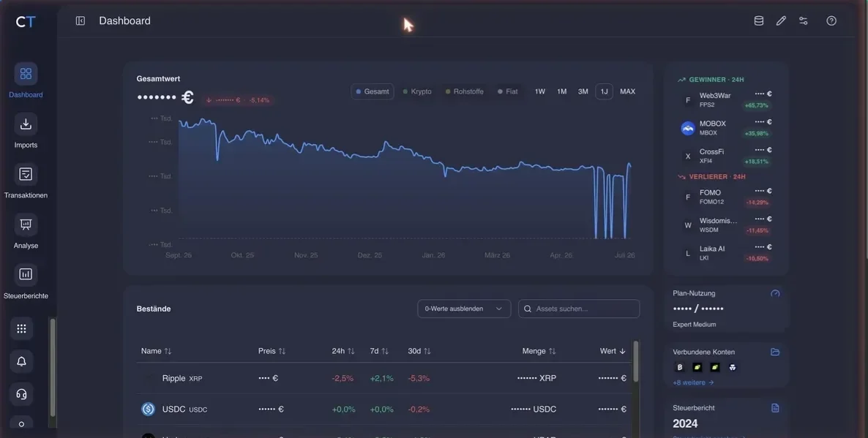Click the Ripple XRP table row
Image resolution: width=868 pixels, height=438 pixels.
384,378
